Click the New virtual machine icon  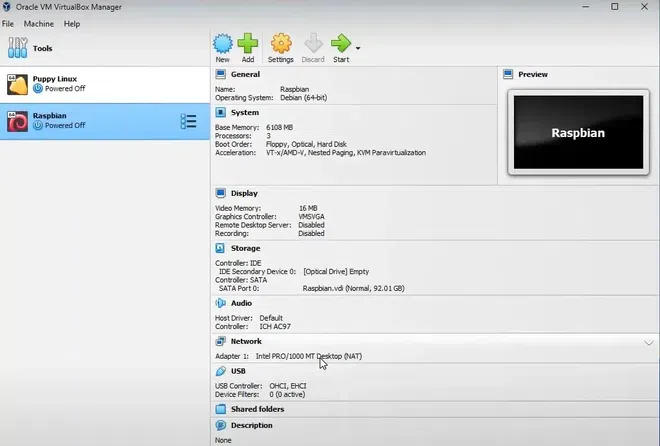(222, 43)
